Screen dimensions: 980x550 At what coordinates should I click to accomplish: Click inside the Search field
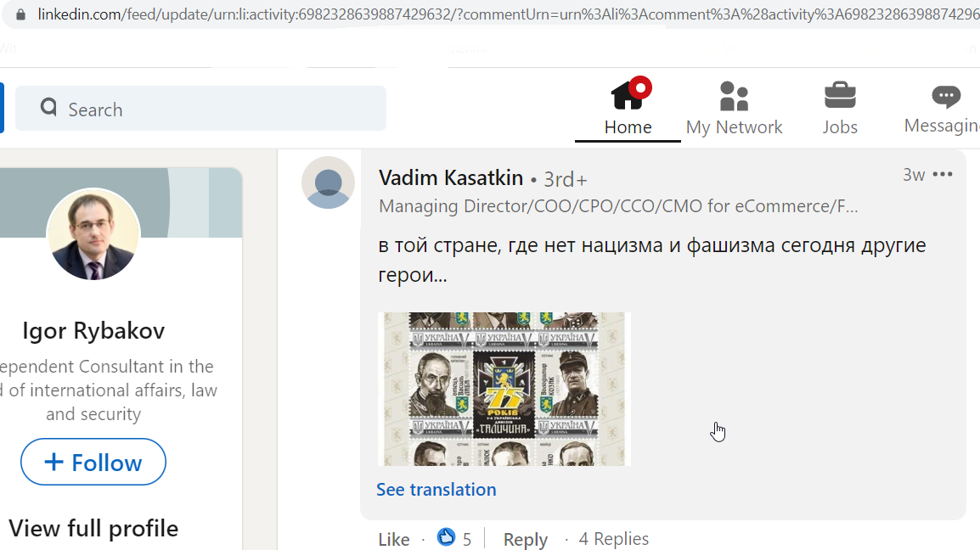[200, 108]
